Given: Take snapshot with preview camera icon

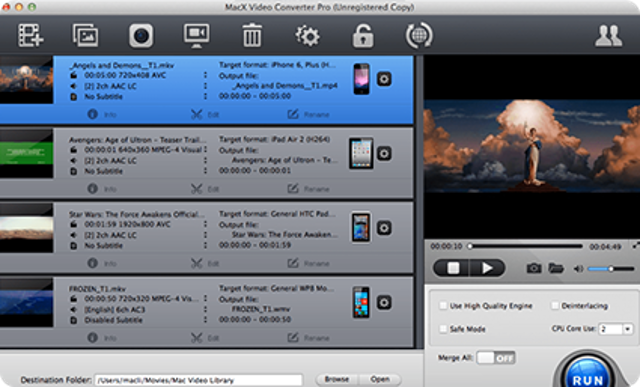Looking at the screenshot, I should tap(533, 268).
